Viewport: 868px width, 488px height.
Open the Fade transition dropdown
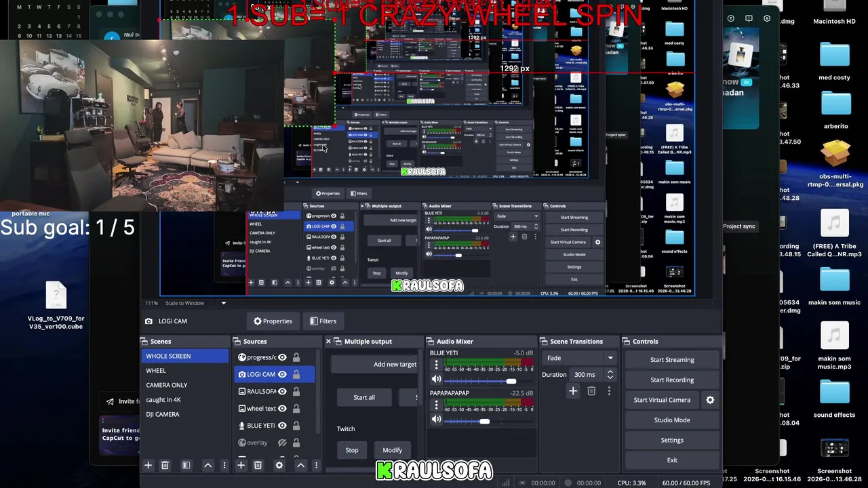click(x=580, y=358)
